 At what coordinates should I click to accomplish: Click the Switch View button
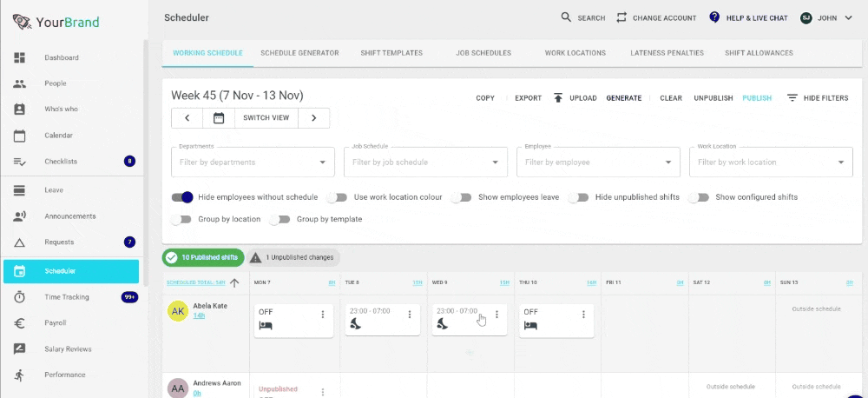(x=266, y=118)
